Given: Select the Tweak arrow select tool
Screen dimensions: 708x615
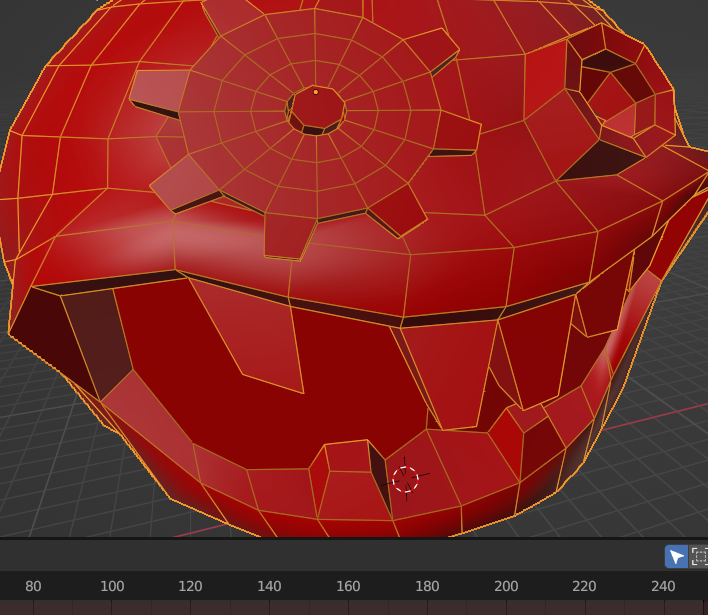Looking at the screenshot, I should click(x=676, y=557).
